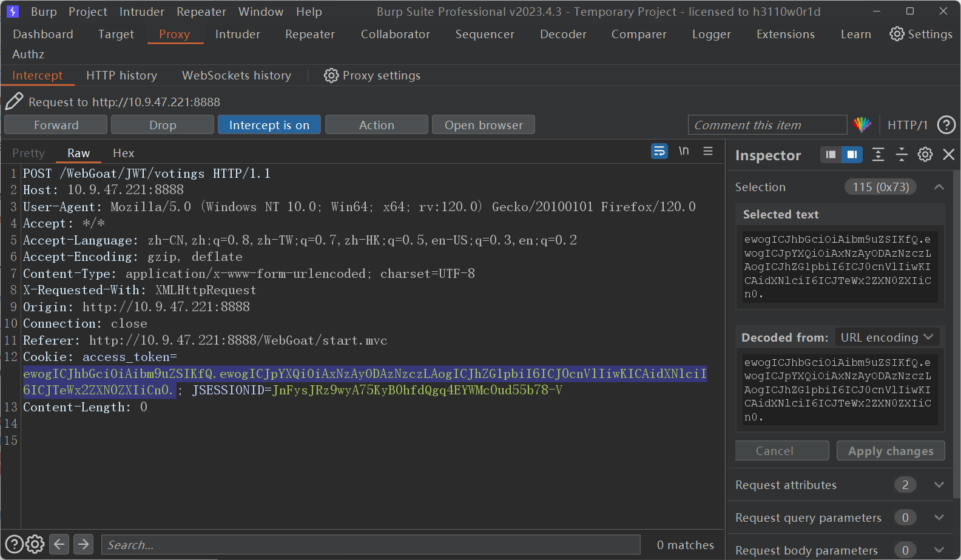Select the Proxy tab
This screenshot has width=961, height=560.
click(175, 34)
